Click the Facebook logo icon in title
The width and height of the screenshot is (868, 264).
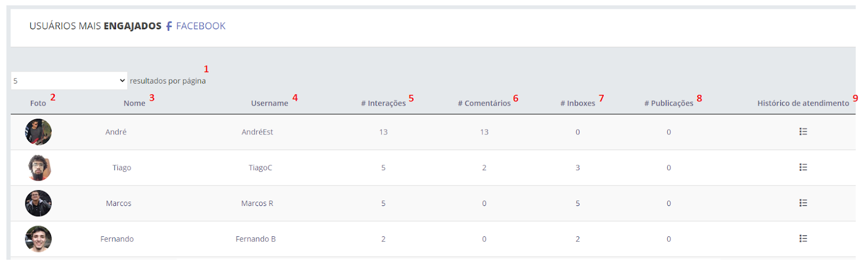pyautogui.click(x=169, y=26)
